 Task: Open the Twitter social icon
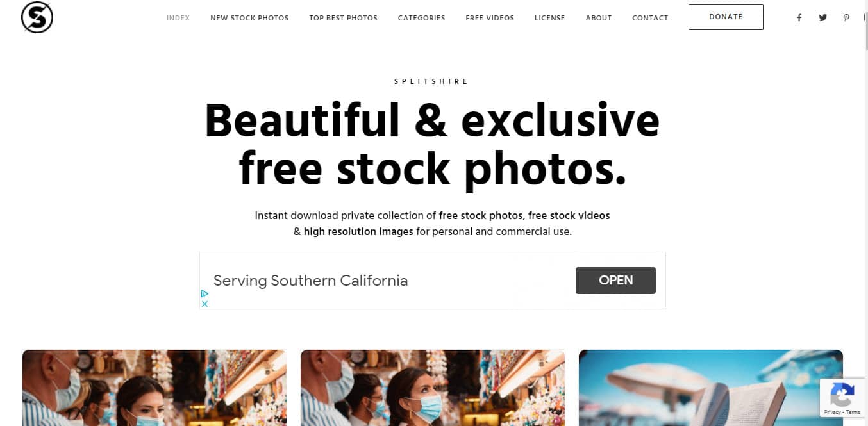[822, 18]
